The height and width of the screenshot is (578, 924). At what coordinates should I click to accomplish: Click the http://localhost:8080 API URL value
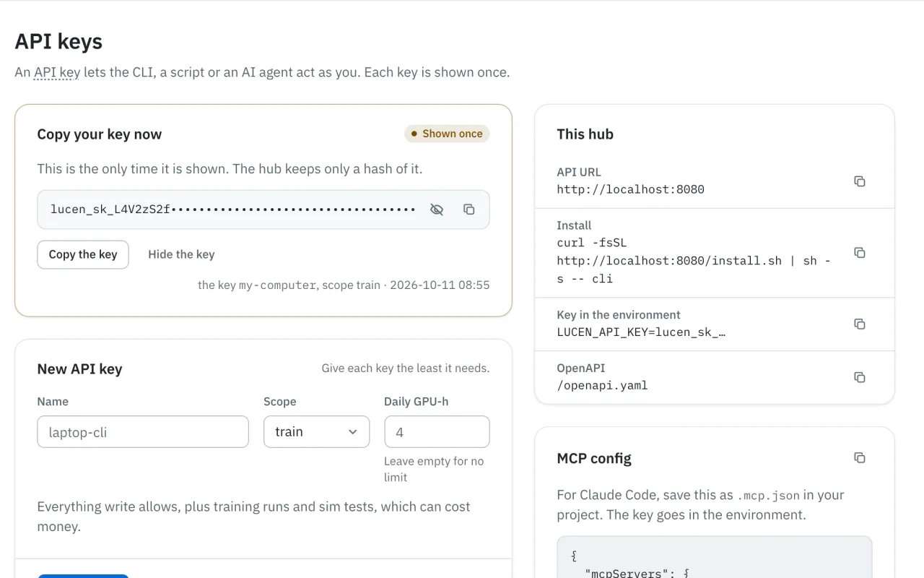[x=631, y=189]
